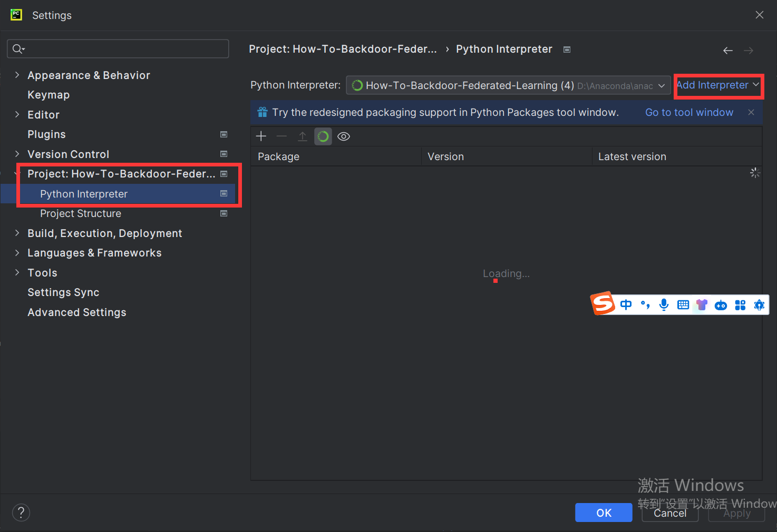Open the Python Interpreter dropdown
777x532 pixels.
508,85
